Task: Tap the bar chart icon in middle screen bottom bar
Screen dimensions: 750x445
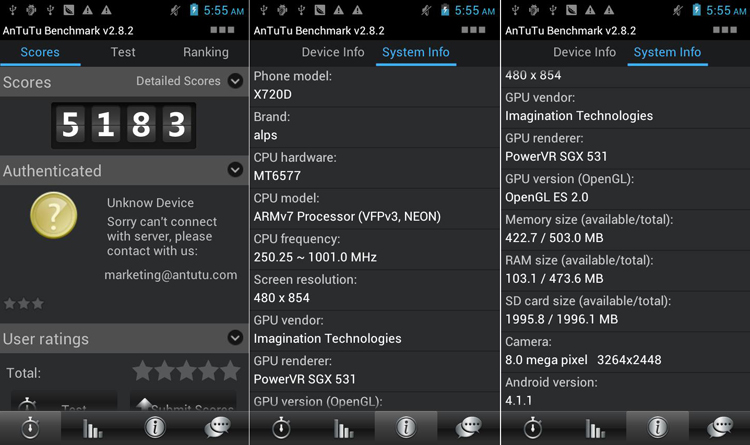Action: coord(343,428)
